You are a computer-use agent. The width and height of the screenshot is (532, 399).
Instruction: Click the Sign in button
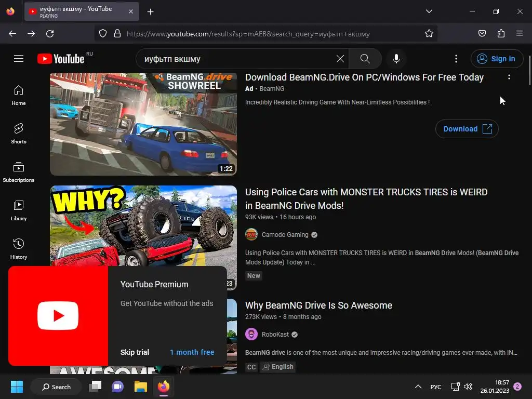pos(497,59)
